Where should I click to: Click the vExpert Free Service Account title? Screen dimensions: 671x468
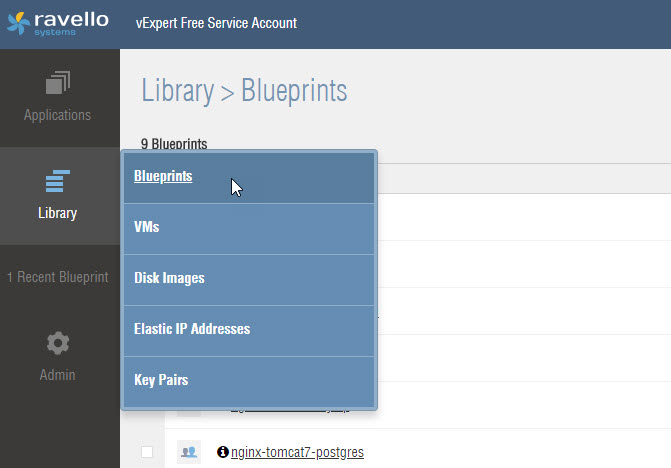216,23
